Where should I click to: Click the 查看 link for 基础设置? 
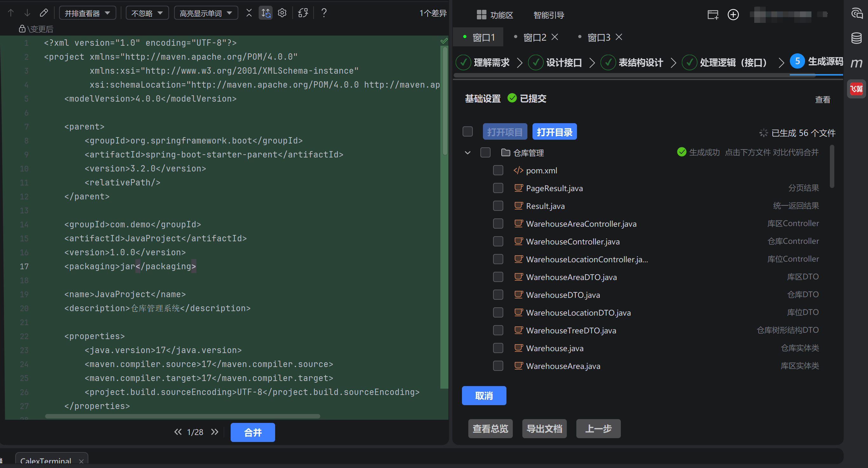click(x=823, y=99)
